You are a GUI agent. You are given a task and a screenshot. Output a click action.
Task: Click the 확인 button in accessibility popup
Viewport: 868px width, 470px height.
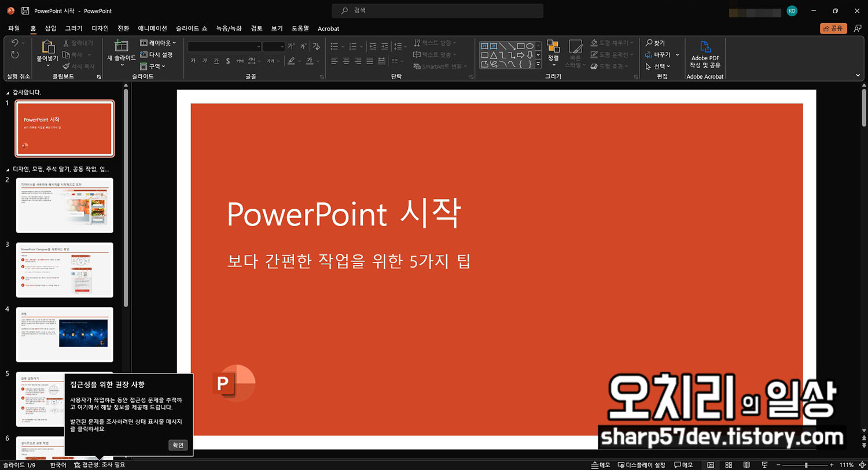[x=178, y=445]
